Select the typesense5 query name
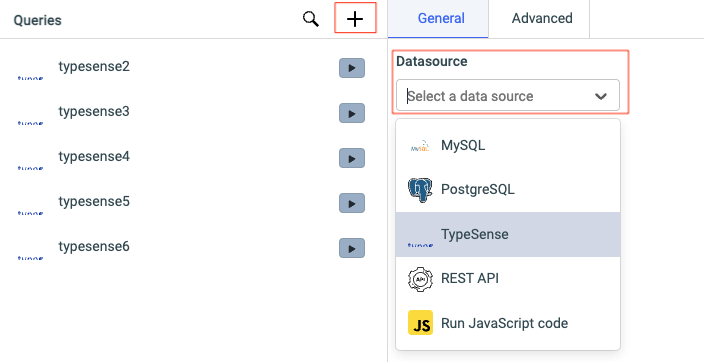 pyautogui.click(x=94, y=202)
